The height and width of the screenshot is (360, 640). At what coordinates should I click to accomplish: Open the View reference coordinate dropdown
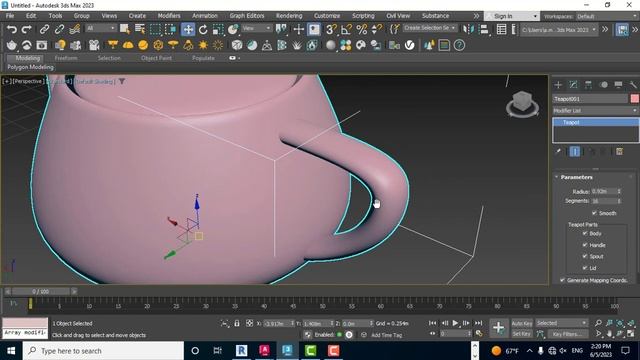click(x=257, y=28)
